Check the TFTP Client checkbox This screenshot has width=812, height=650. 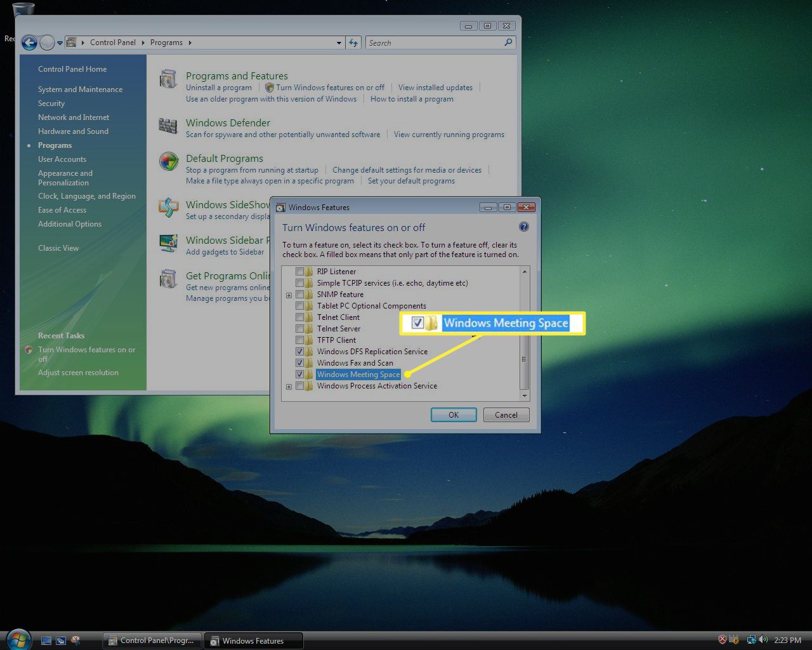(x=299, y=340)
